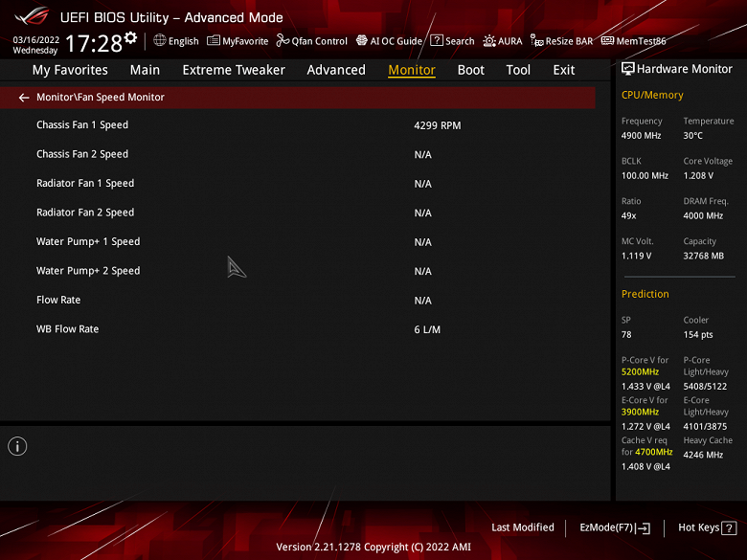
Task: Click the Hot Keys question mark icon
Action: (x=729, y=528)
